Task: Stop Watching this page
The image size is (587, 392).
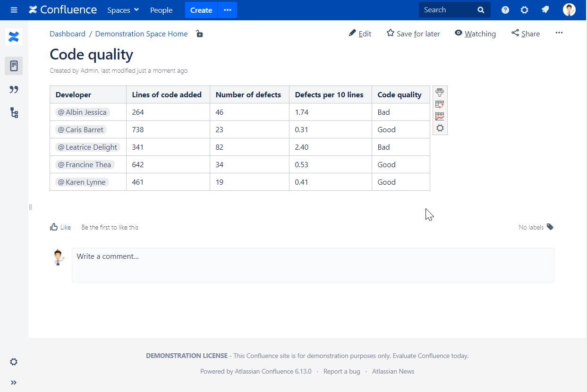Action: pos(475,33)
